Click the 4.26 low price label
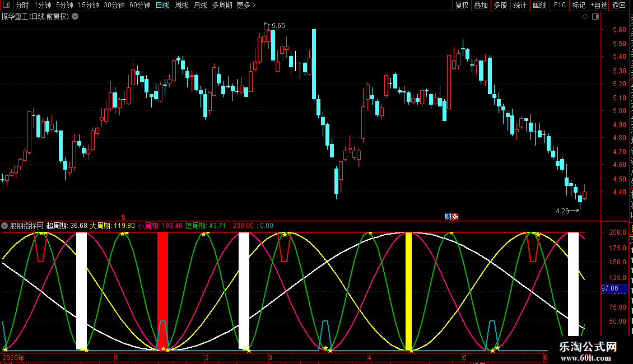This screenshot has height=364, width=633. pos(562,211)
